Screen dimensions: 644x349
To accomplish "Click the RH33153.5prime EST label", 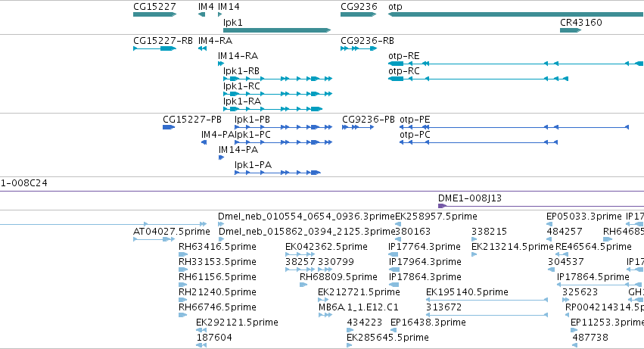I will (x=217, y=262).
